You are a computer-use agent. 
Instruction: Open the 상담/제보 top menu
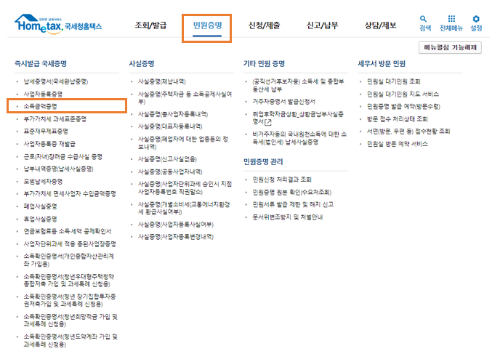(380, 26)
